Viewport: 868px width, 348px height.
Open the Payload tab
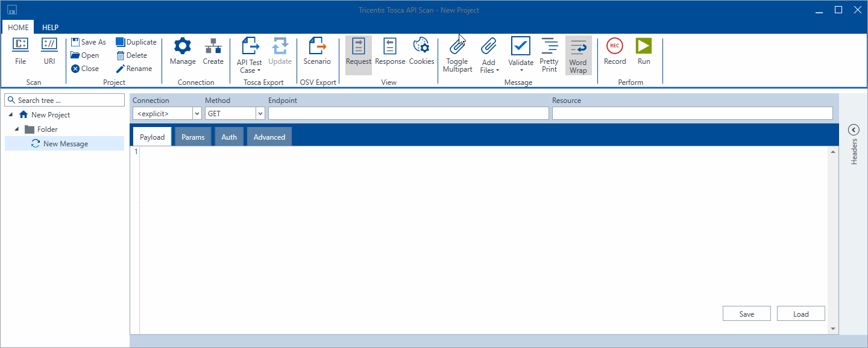point(152,137)
